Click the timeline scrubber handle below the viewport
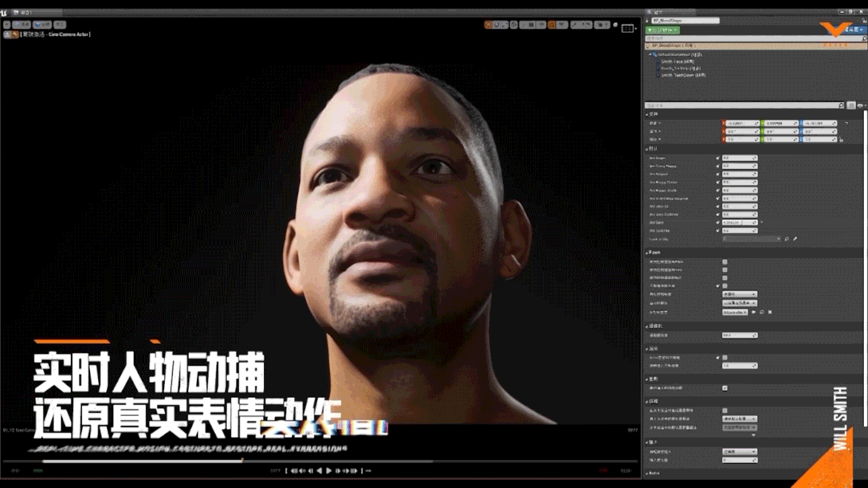The height and width of the screenshot is (488, 868). 242,461
